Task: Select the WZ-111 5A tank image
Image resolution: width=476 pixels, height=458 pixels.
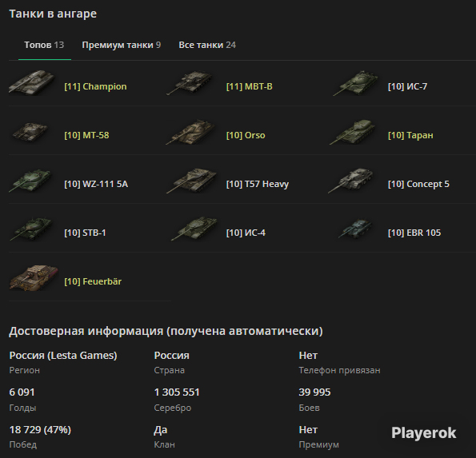Action: point(30,181)
